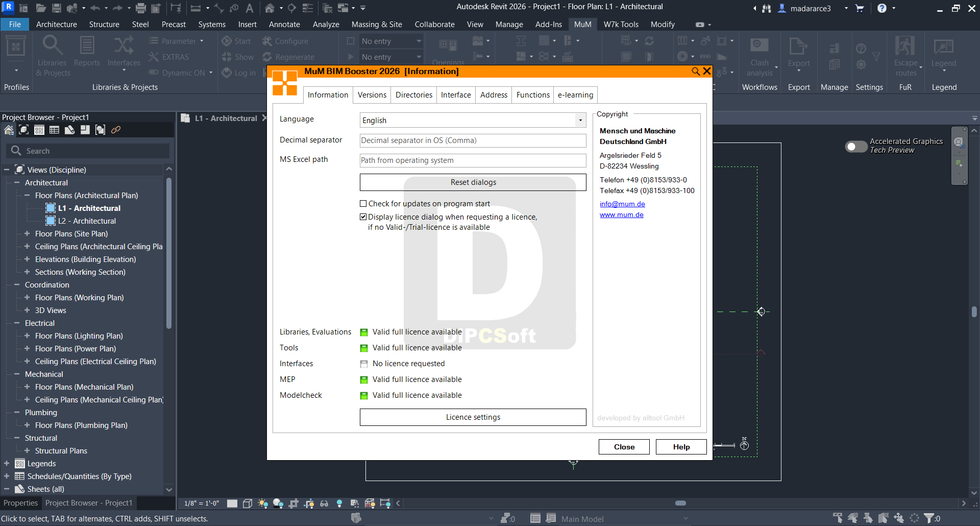Click the Reports ribbon icon

click(x=87, y=51)
